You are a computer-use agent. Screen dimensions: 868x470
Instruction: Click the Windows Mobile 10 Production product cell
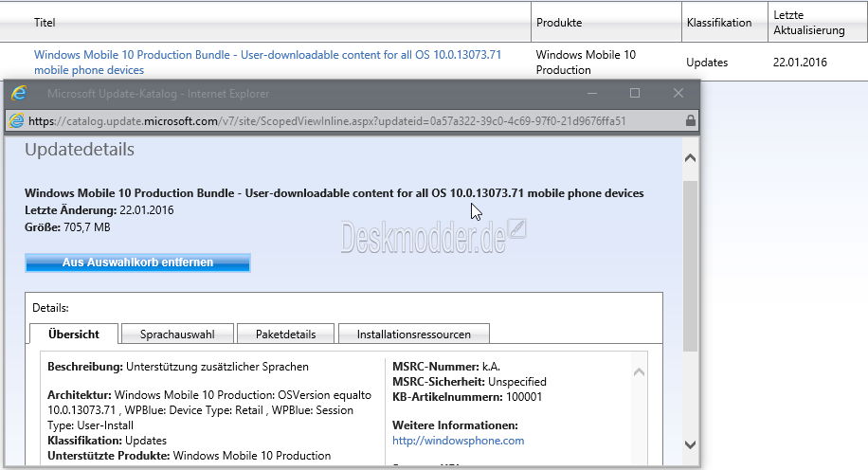coord(586,62)
